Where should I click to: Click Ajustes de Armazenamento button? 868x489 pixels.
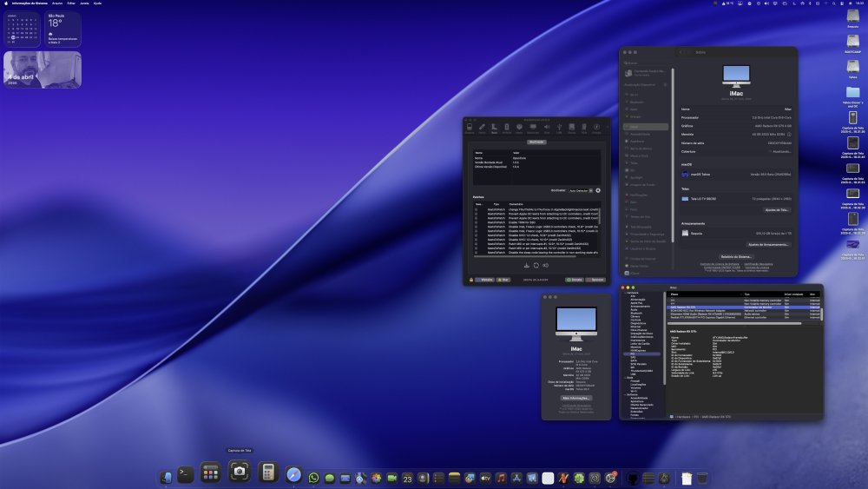click(768, 244)
